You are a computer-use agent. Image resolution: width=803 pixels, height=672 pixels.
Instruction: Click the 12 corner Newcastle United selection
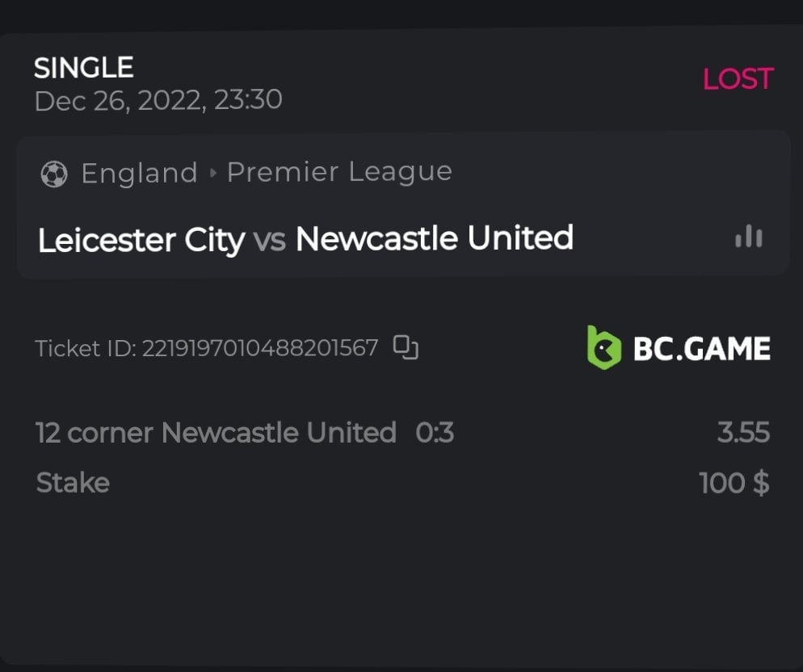(216, 433)
